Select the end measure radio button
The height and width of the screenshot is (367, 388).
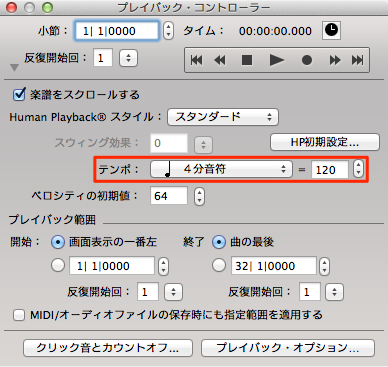coord(219,266)
